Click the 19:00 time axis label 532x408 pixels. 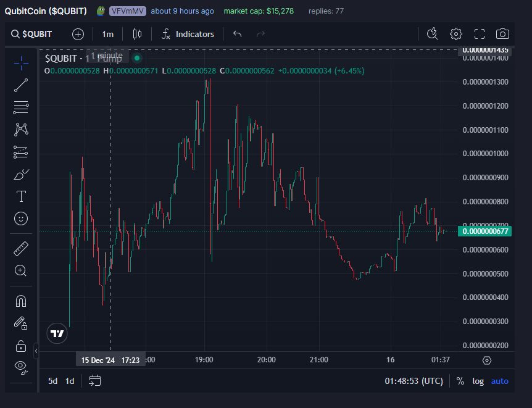click(204, 360)
